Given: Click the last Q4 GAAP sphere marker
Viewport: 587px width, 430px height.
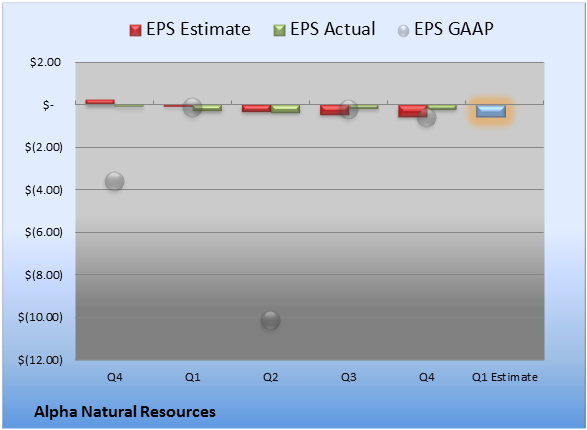Looking at the screenshot, I should tap(426, 117).
